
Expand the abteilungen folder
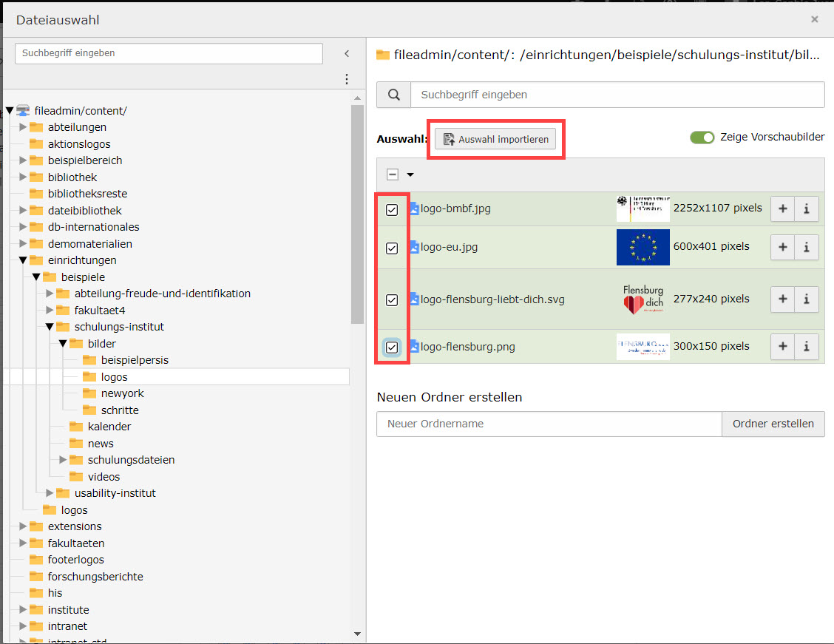[23, 127]
